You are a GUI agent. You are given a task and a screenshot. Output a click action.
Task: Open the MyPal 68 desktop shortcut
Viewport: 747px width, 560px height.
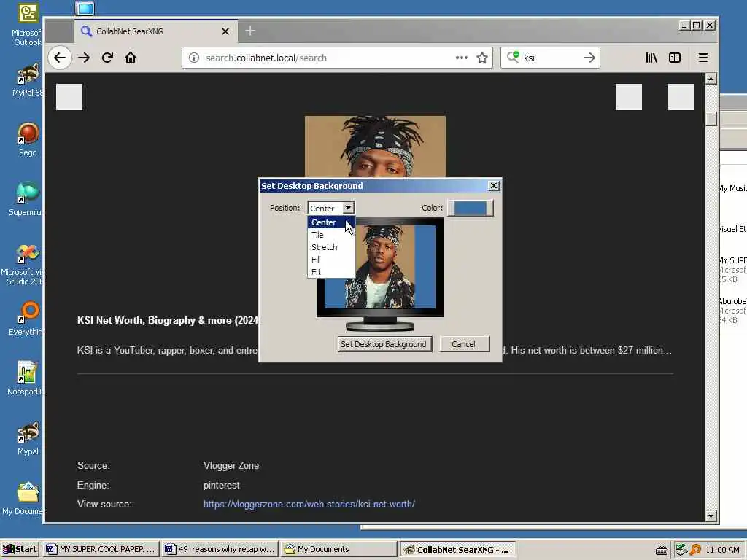click(27, 80)
